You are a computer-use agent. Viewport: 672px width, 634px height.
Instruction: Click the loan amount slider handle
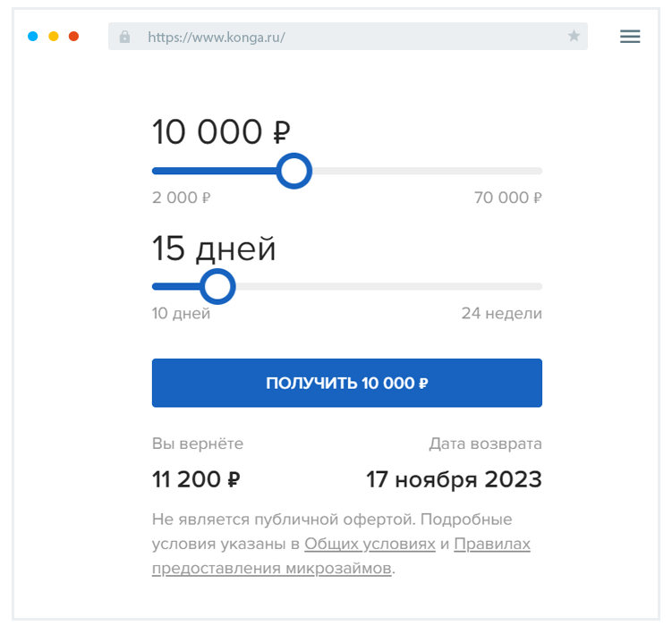(293, 171)
